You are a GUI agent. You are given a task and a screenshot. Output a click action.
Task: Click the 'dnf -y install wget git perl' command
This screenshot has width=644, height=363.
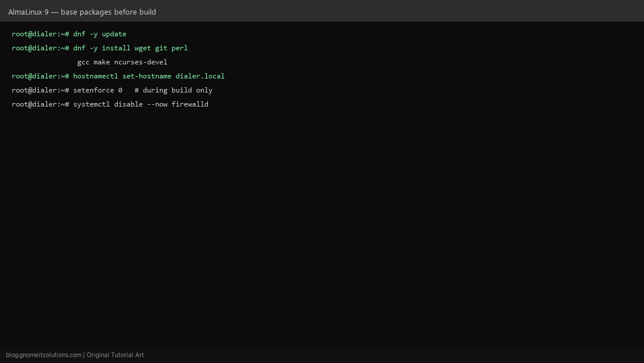pos(100,48)
